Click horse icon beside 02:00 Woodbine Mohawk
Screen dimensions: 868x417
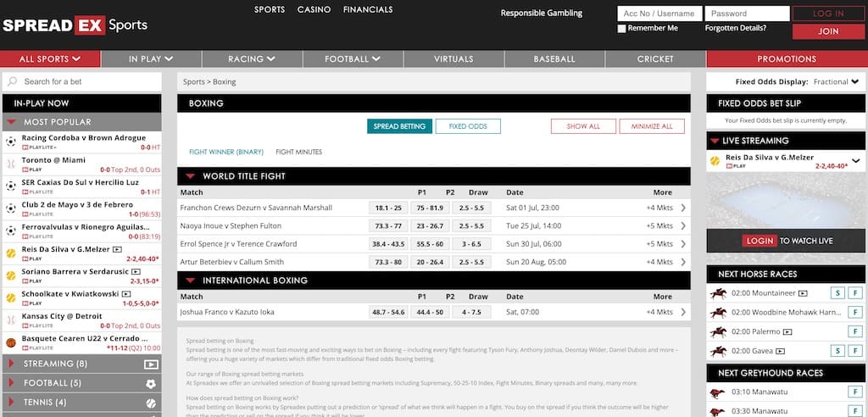click(718, 313)
